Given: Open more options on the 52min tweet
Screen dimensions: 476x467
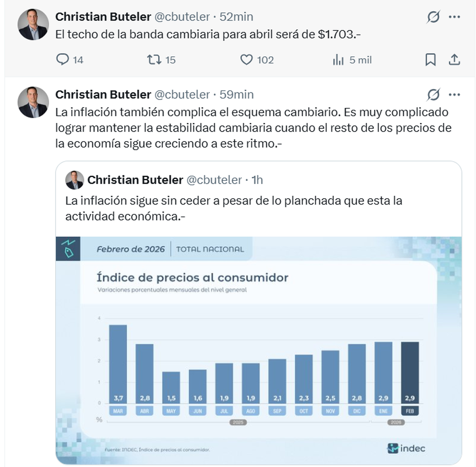Looking at the screenshot, I should tap(454, 17).
